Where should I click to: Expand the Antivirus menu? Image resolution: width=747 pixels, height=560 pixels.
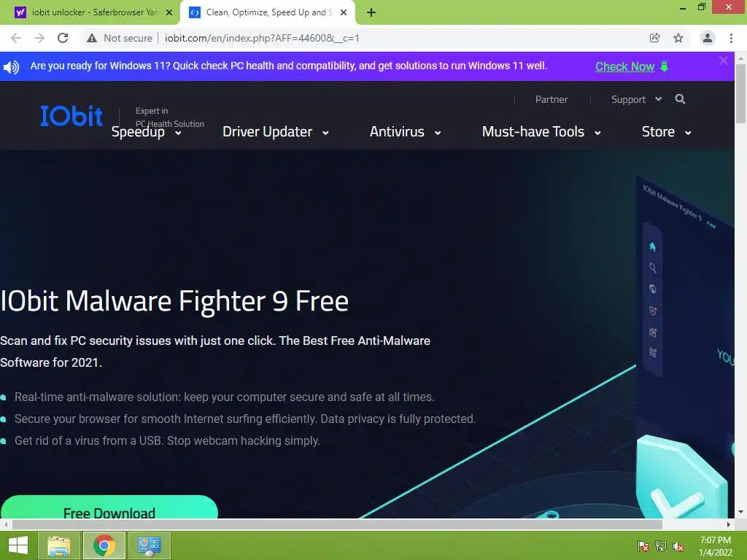405,132
